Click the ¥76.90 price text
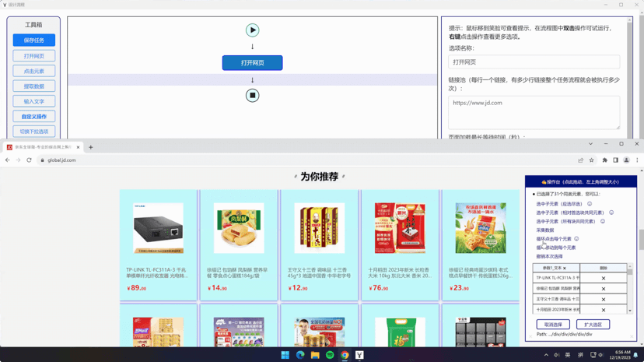This screenshot has height=362, width=644. (378, 288)
